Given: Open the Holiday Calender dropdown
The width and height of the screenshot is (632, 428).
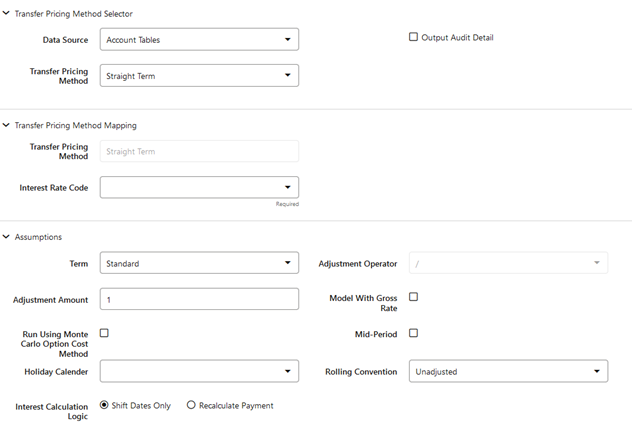Looking at the screenshot, I should (199, 371).
